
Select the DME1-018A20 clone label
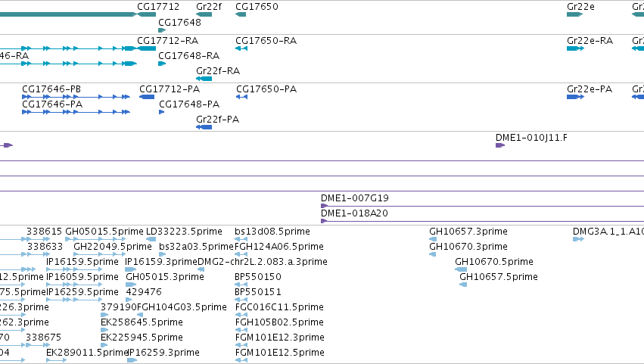coord(354,213)
